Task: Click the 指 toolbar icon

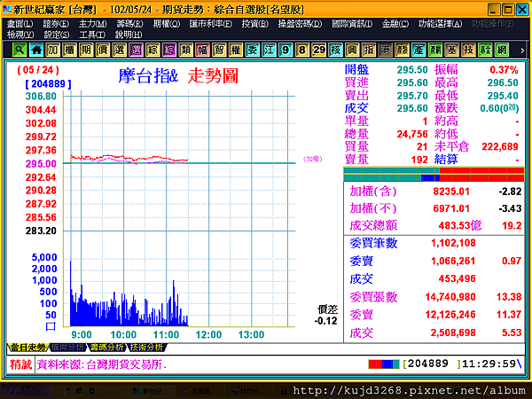Action: pos(369,50)
